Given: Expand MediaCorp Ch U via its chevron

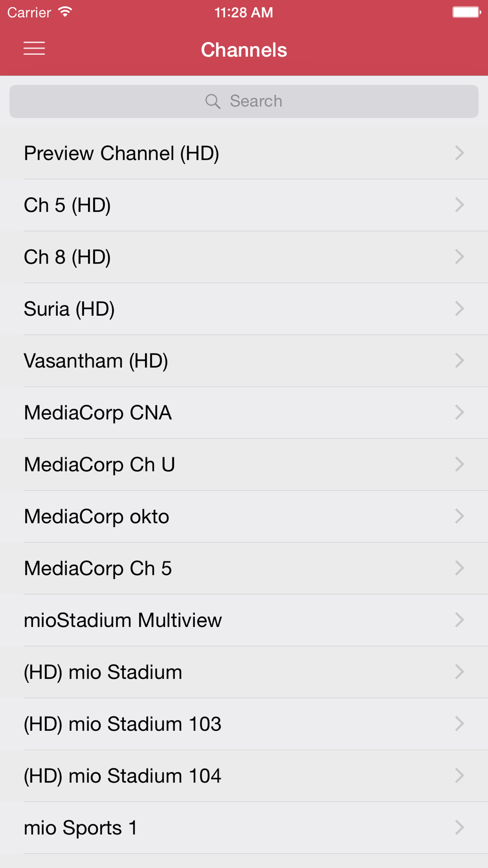Looking at the screenshot, I should [x=459, y=464].
